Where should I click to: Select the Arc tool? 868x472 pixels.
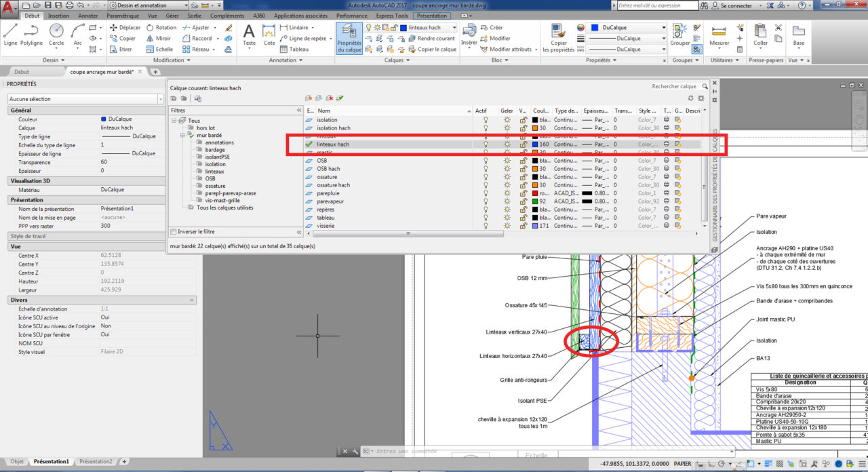[78, 35]
